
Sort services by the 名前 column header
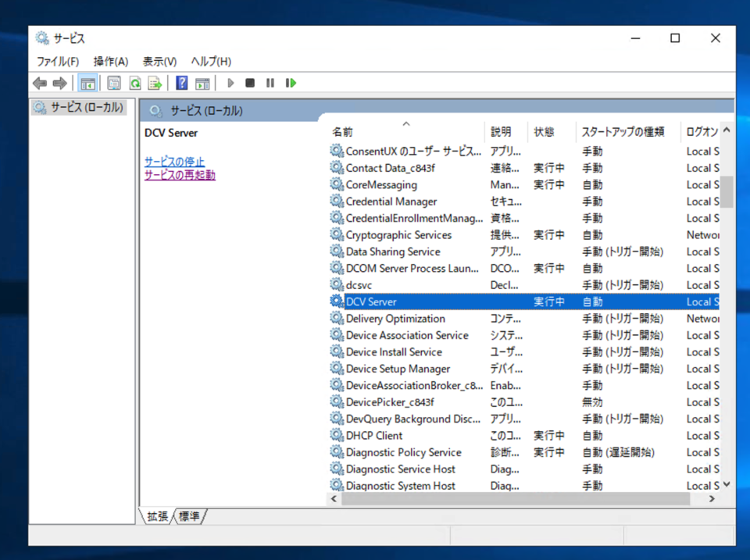344,131
